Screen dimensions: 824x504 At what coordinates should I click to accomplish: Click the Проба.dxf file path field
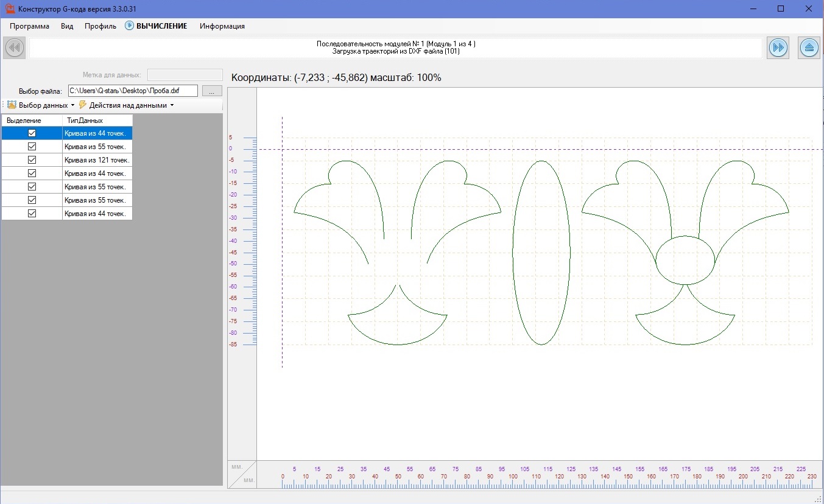[133, 91]
